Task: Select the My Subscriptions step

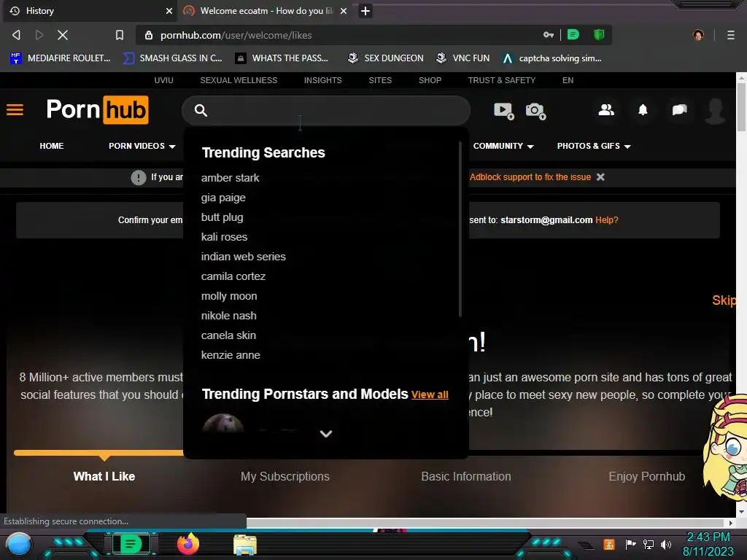Action: pos(285,476)
